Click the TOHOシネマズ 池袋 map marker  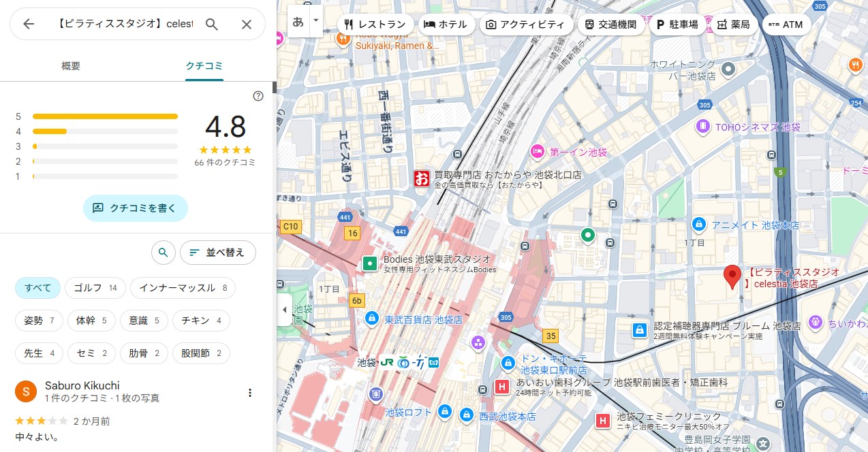(702, 127)
